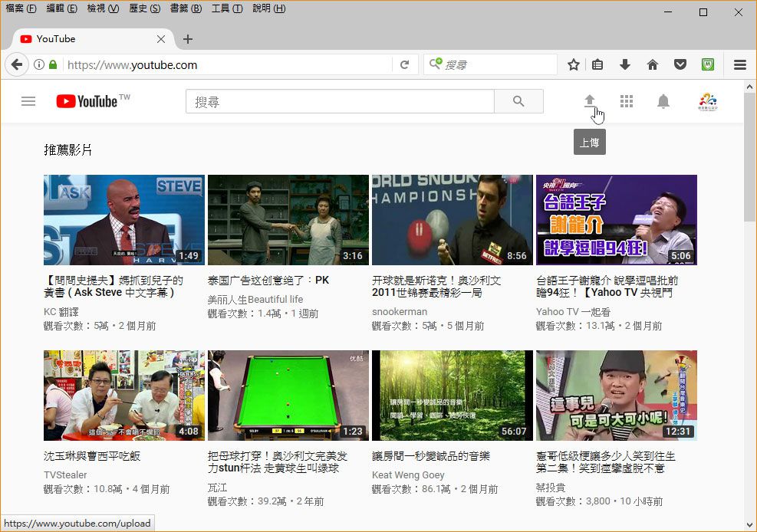Save page with the Pocket icon
Image resolution: width=757 pixels, height=532 pixels.
pyautogui.click(x=680, y=64)
